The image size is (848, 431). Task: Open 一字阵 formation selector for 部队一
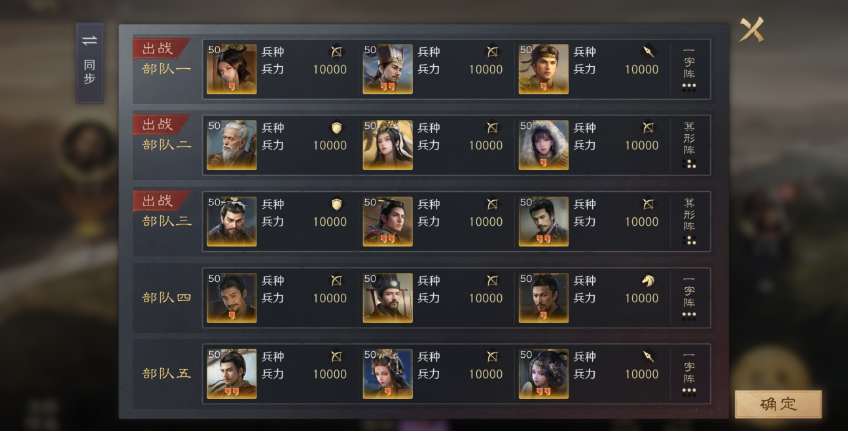[x=689, y=69]
